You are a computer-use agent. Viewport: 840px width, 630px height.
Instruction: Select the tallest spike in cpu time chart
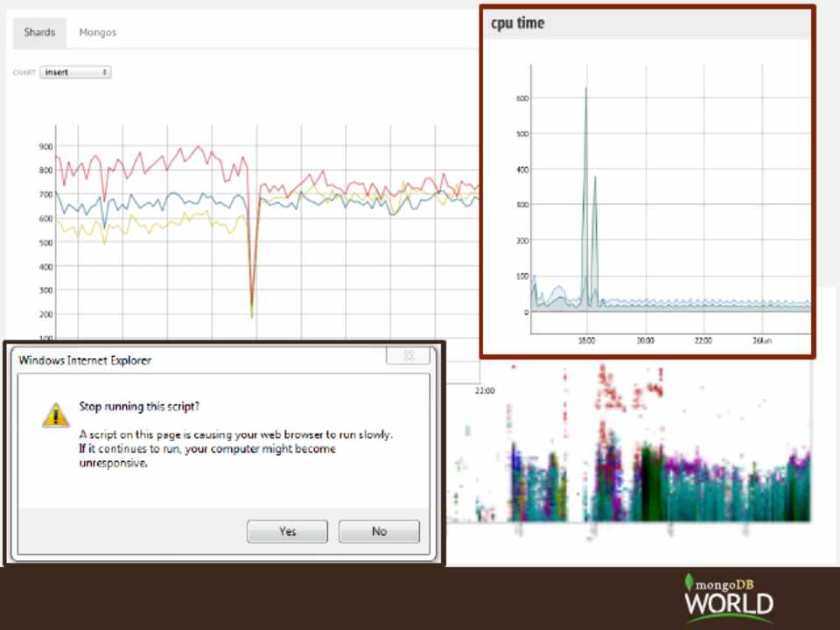(x=585, y=89)
